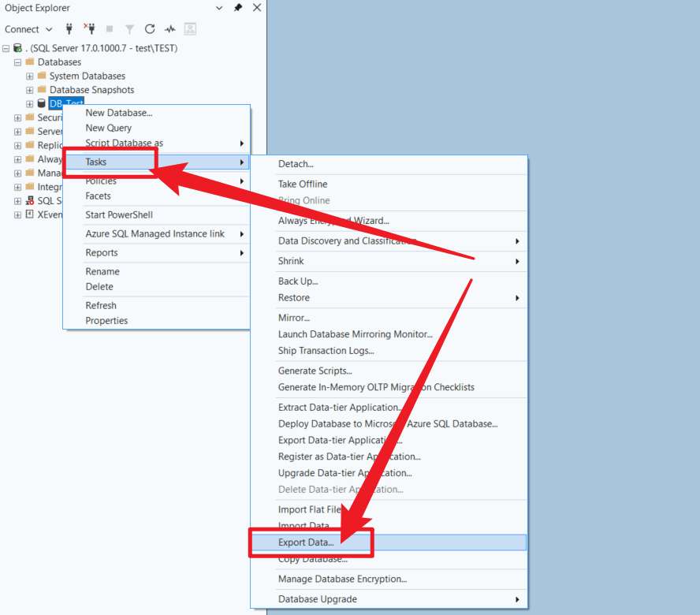The height and width of the screenshot is (615, 700).
Task: Click the Databases folder icon
Action: 30,61
